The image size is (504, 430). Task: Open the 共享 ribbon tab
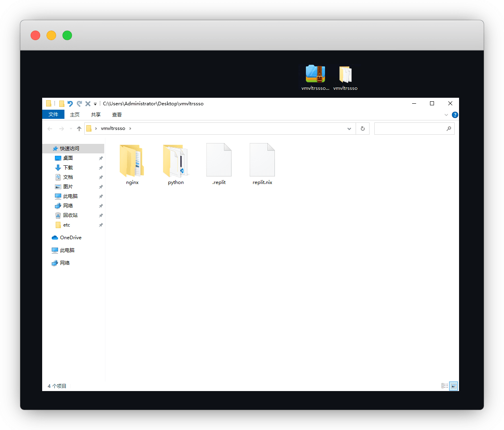tap(96, 115)
